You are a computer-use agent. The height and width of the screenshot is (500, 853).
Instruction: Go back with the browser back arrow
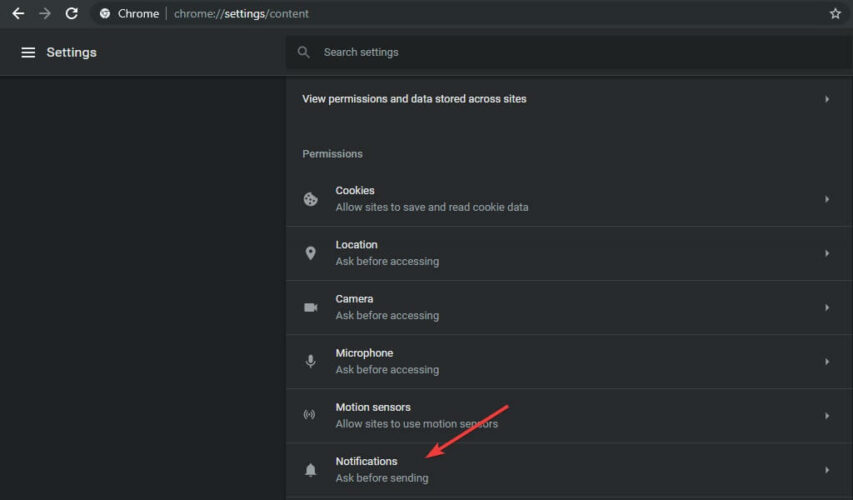click(18, 14)
